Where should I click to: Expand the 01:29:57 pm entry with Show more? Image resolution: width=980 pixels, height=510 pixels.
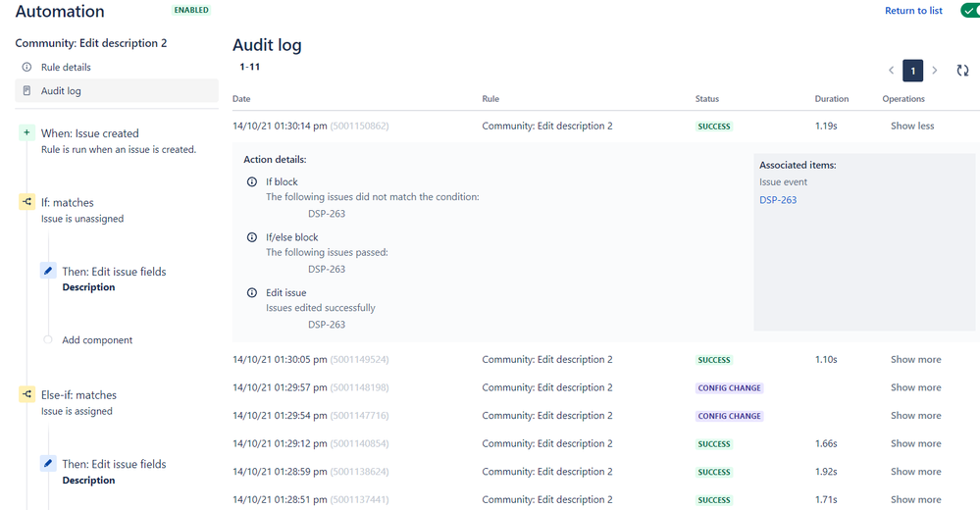coord(915,387)
